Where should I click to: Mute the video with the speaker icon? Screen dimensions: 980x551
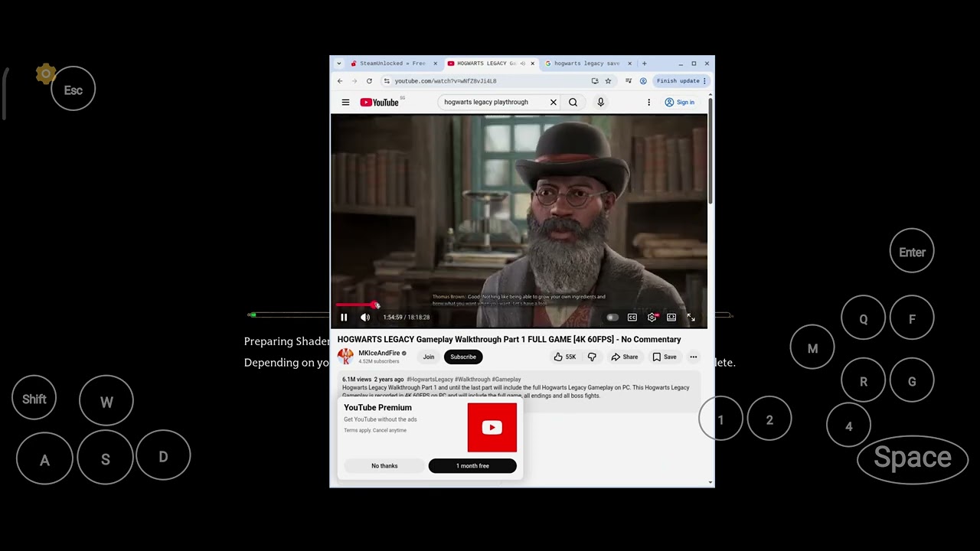(x=365, y=318)
